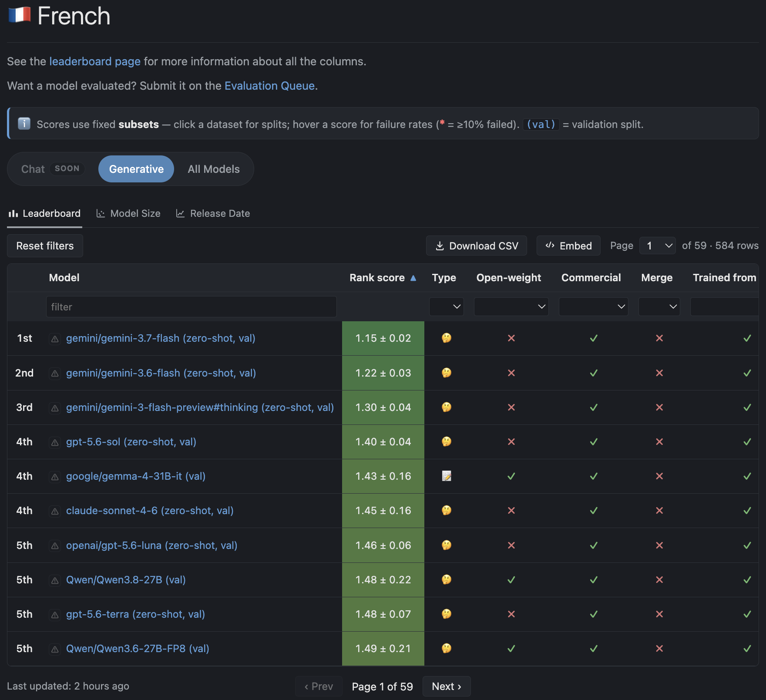Click the Embed button
This screenshot has width=766, height=700.
pyautogui.click(x=568, y=246)
